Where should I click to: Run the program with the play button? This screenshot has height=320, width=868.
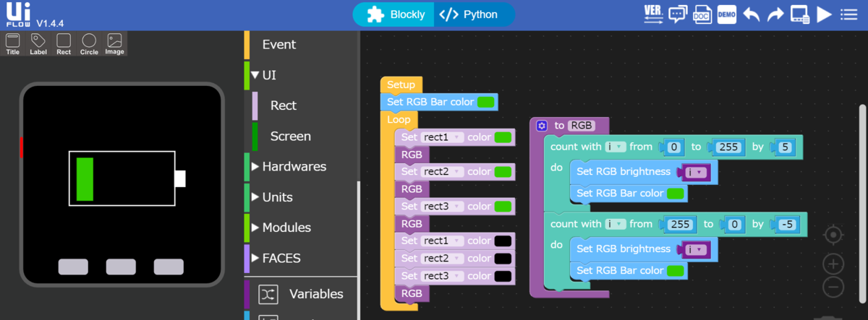point(824,14)
